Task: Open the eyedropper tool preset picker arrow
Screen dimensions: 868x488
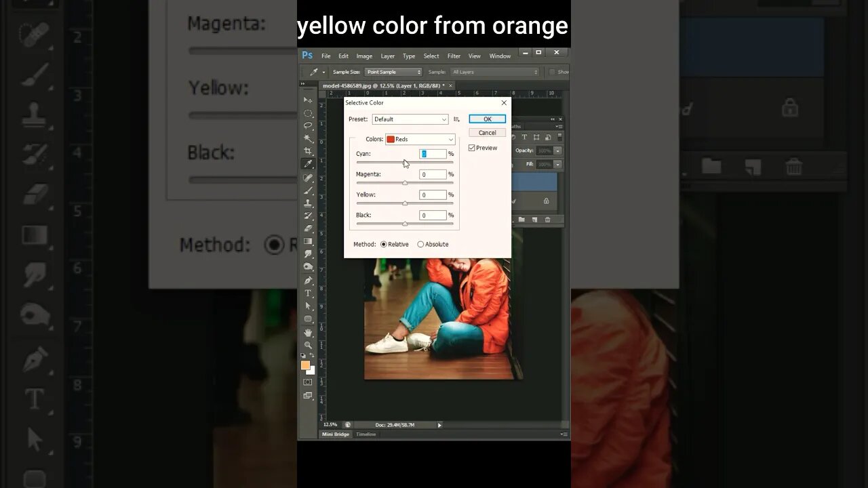Action: point(323,72)
